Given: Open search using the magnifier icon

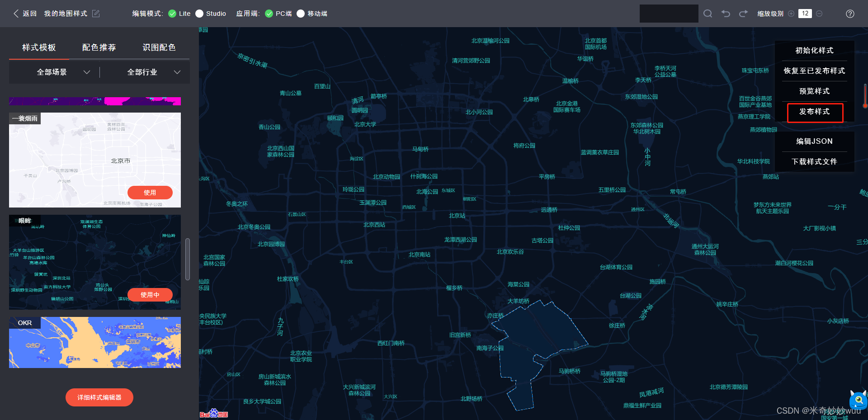Looking at the screenshot, I should pyautogui.click(x=708, y=13).
